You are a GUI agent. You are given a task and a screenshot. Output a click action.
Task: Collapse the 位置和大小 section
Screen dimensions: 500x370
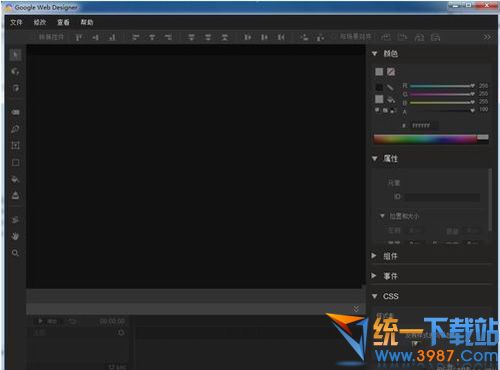(382, 216)
